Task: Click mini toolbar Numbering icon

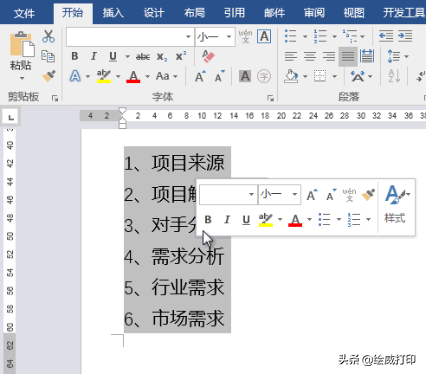Action: pos(354,220)
